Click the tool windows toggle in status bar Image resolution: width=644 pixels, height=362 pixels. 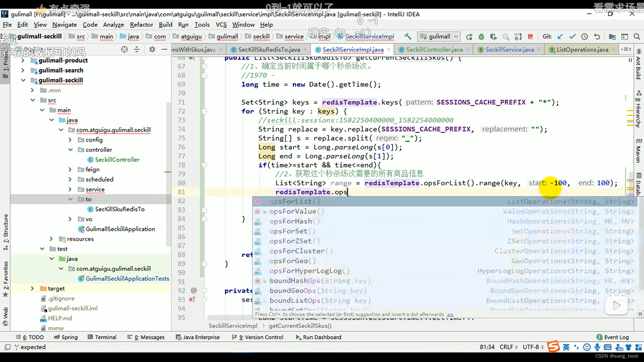pyautogui.click(x=7, y=347)
